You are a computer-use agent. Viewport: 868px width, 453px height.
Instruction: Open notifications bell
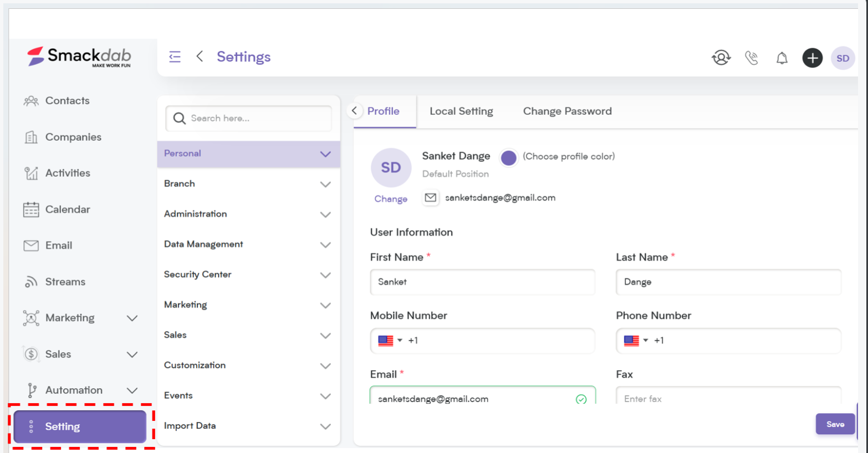(x=782, y=58)
